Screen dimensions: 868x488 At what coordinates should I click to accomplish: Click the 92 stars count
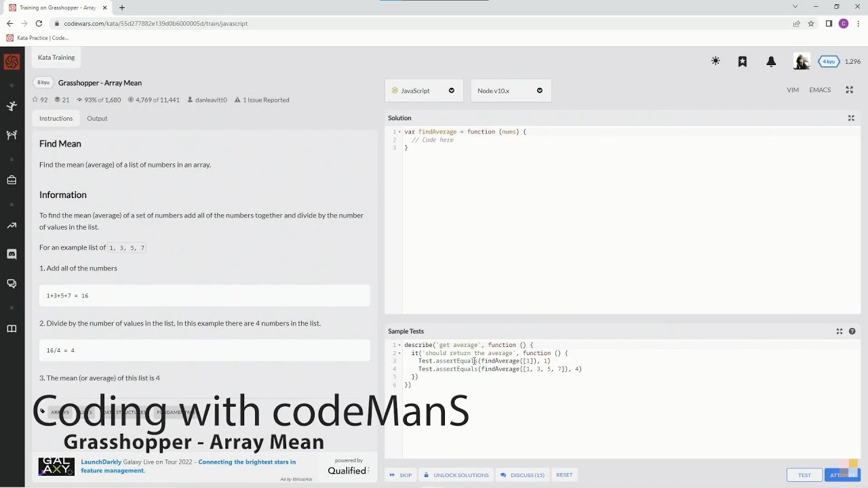(40, 100)
